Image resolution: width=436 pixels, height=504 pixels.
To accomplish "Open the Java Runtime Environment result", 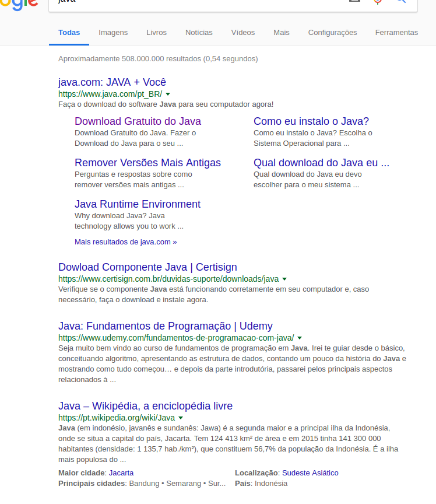I will (x=138, y=204).
